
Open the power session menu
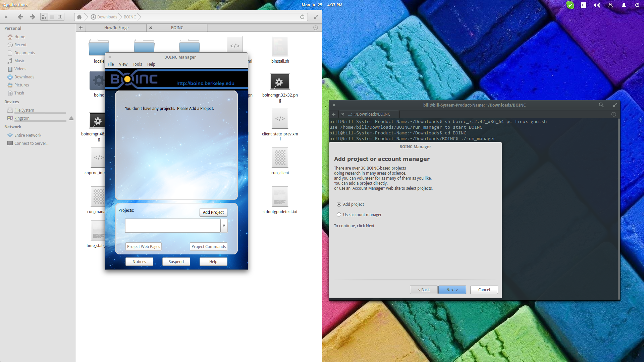(637, 5)
